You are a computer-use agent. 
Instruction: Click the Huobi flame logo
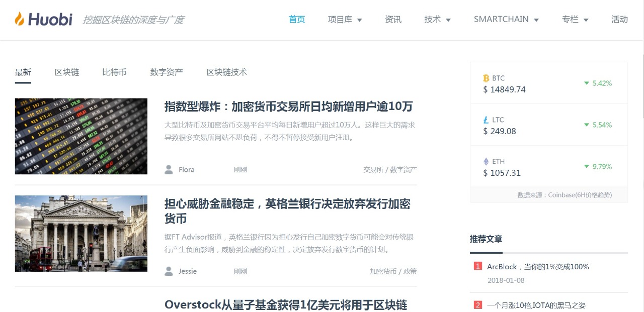point(20,19)
